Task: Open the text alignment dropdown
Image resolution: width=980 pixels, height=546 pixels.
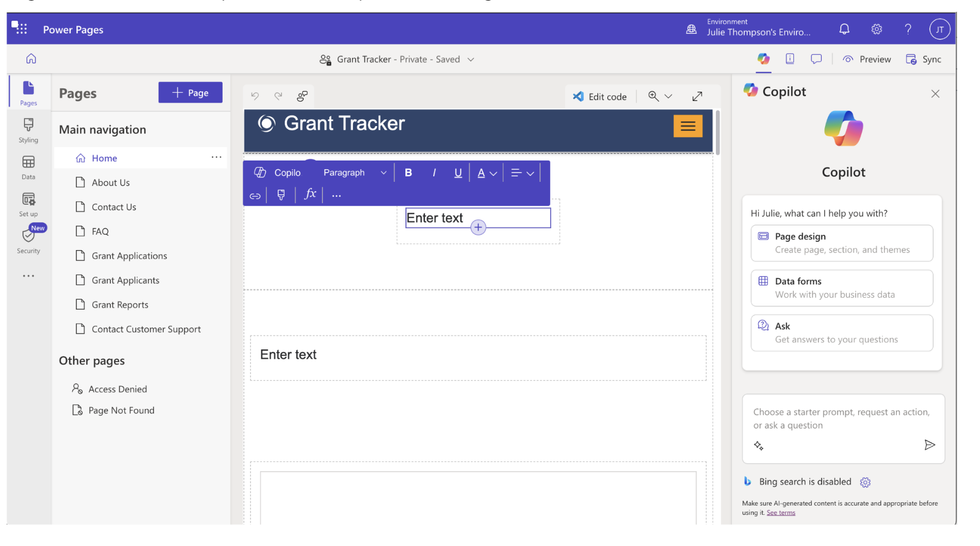Action: tap(522, 173)
